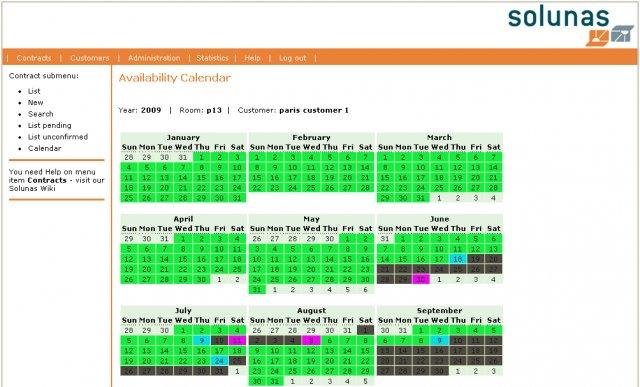Click the June month header
This screenshot has width=640, height=387.
click(439, 219)
